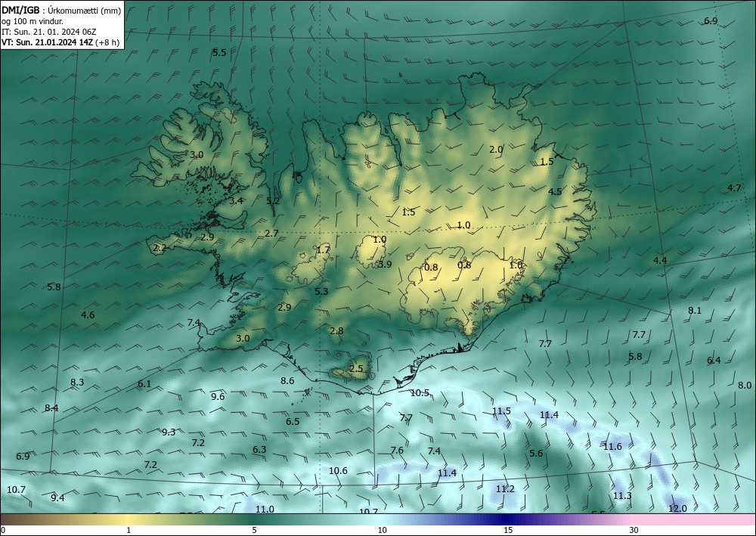Click the 5.6 value southeast of Iceland
Viewport: 756px width, 536px height.
536,453
